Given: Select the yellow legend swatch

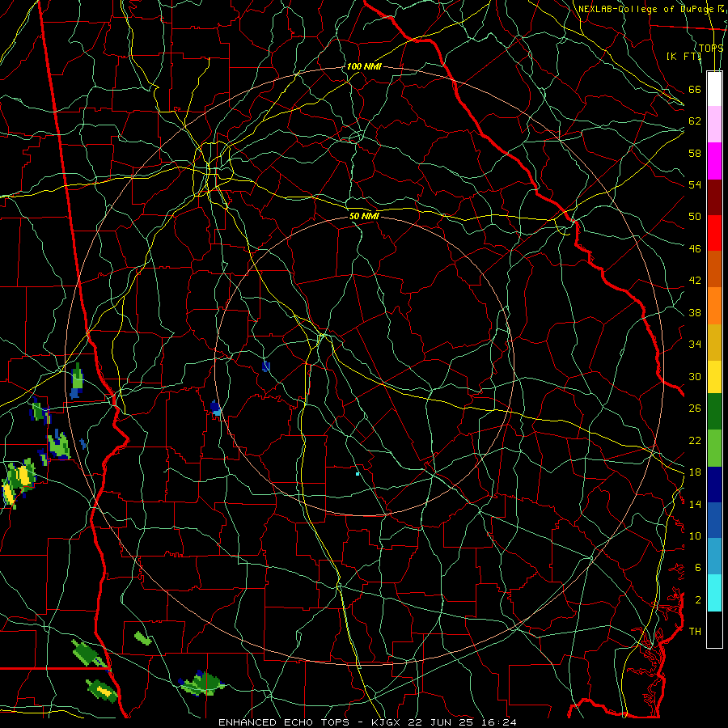Looking at the screenshot, I should coord(714,377).
